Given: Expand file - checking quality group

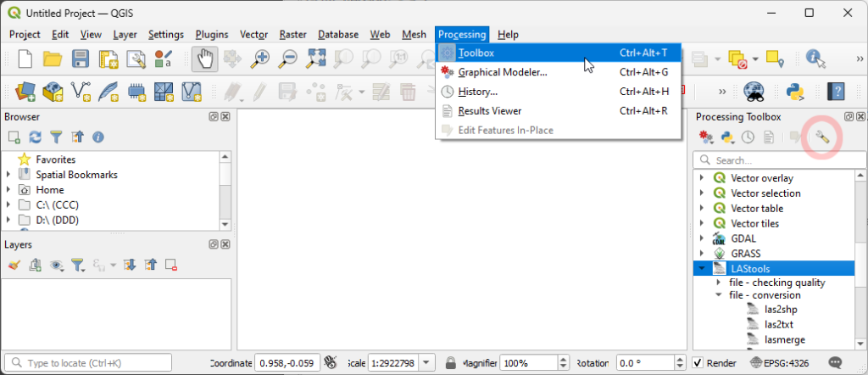Looking at the screenshot, I should [719, 283].
